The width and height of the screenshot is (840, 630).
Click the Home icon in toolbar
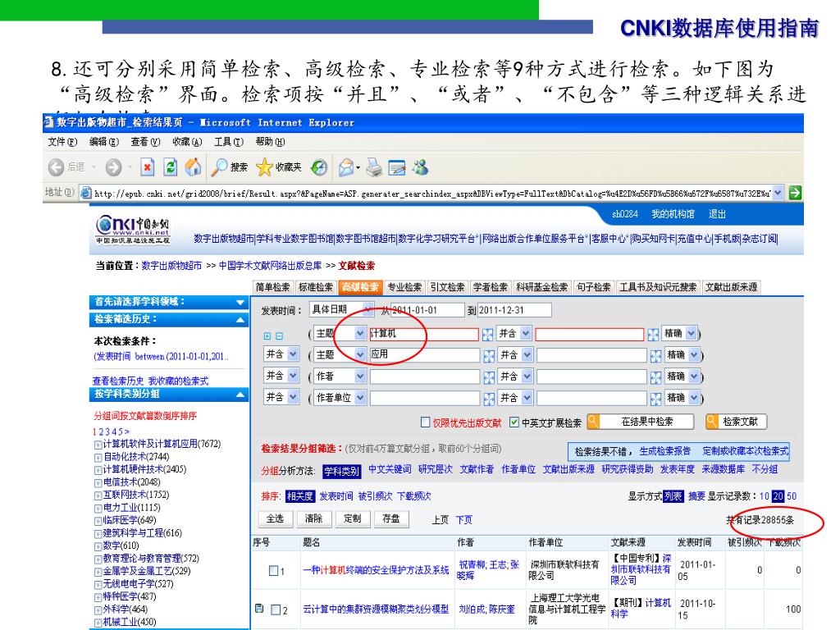pyautogui.click(x=193, y=167)
